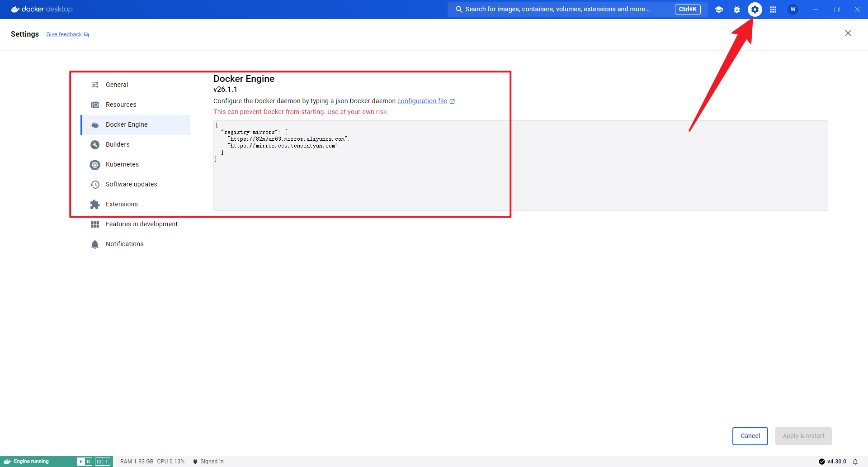Click the Notifications bell icon in sidebar

click(95, 244)
